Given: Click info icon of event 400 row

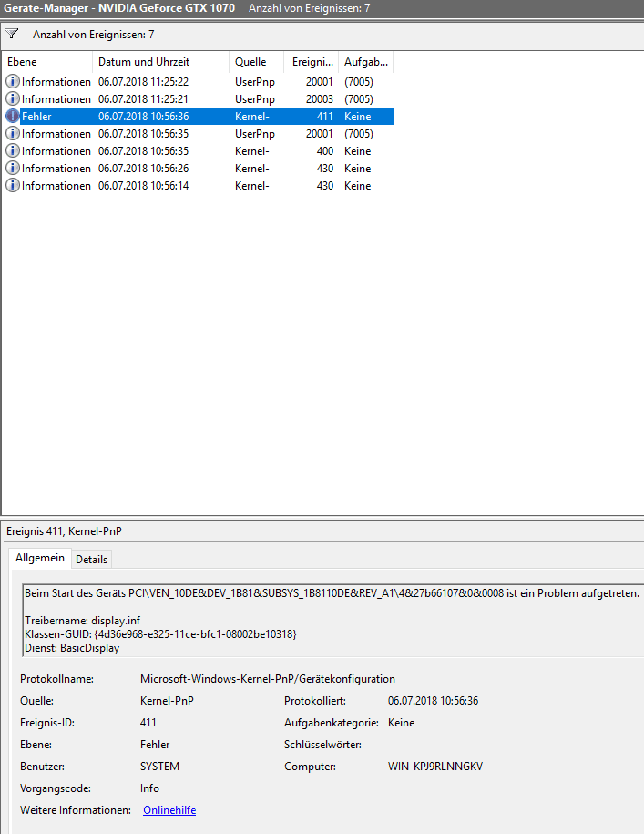Looking at the screenshot, I should point(12,151).
